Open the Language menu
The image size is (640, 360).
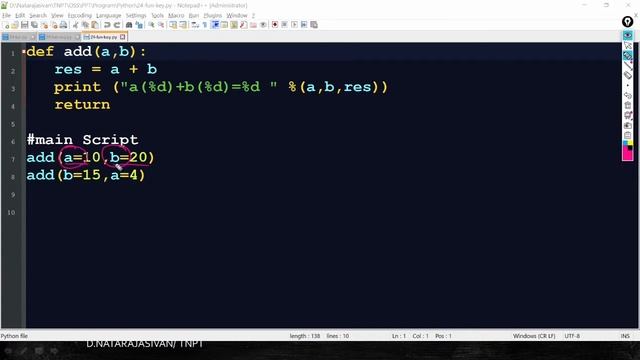click(109, 16)
